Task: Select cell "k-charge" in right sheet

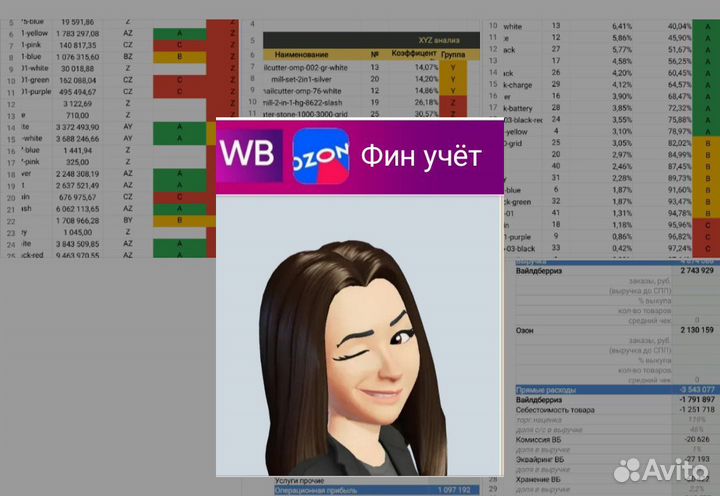Action: (518, 85)
